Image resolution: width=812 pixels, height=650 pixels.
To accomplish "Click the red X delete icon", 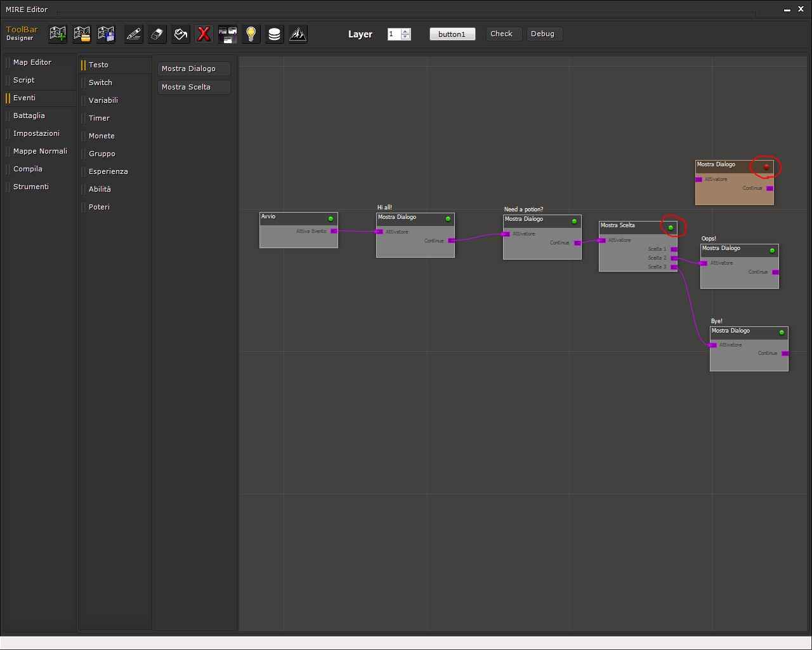I will [x=204, y=34].
